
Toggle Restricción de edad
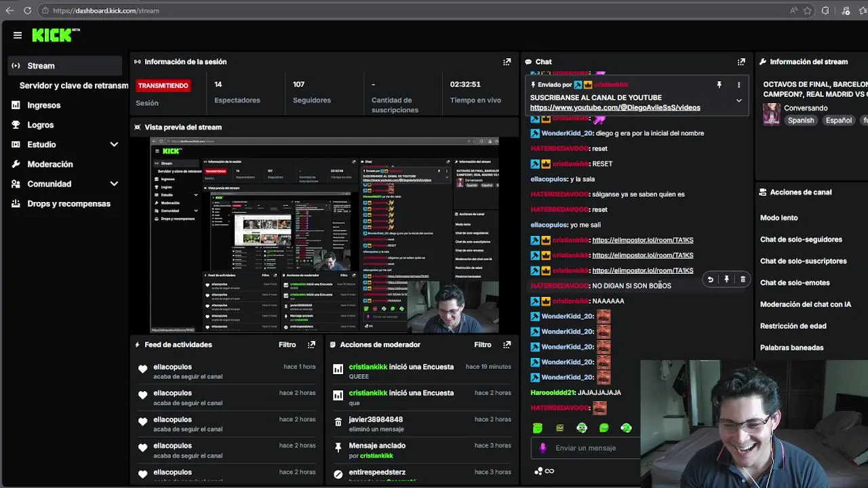click(793, 326)
